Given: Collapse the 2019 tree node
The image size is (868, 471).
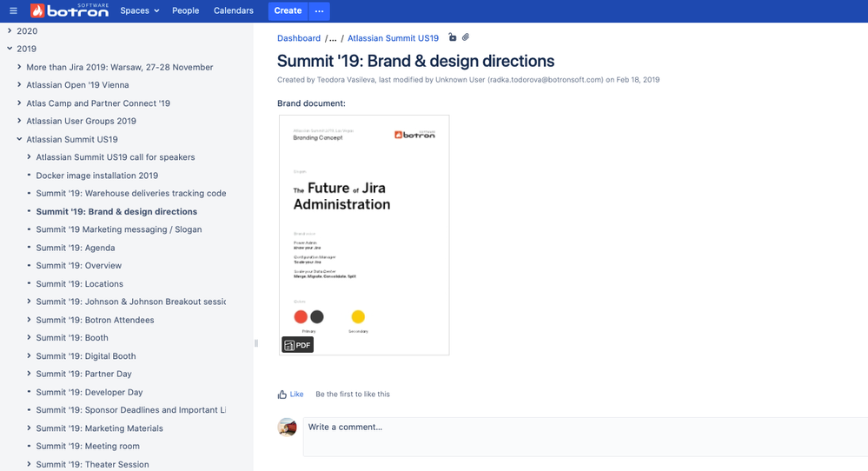Looking at the screenshot, I should (x=10, y=49).
